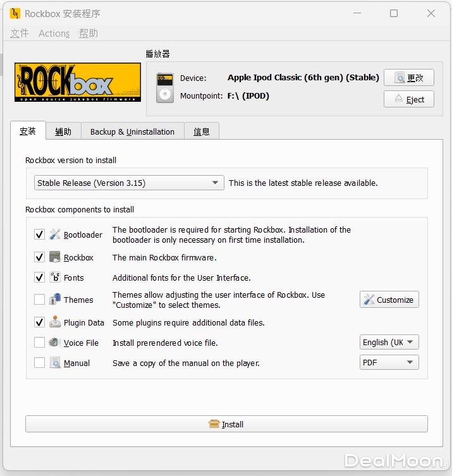Open the Rockbox version dropdown
The width and height of the screenshot is (452, 476).
coord(129,183)
